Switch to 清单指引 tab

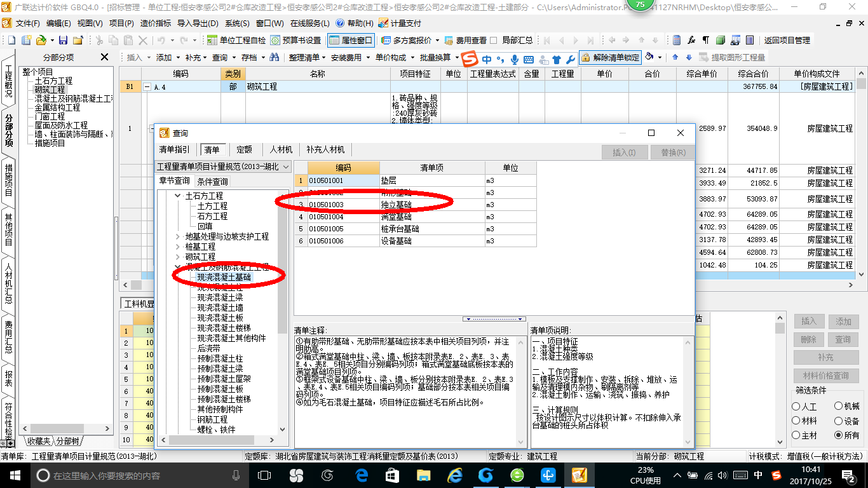click(x=174, y=149)
